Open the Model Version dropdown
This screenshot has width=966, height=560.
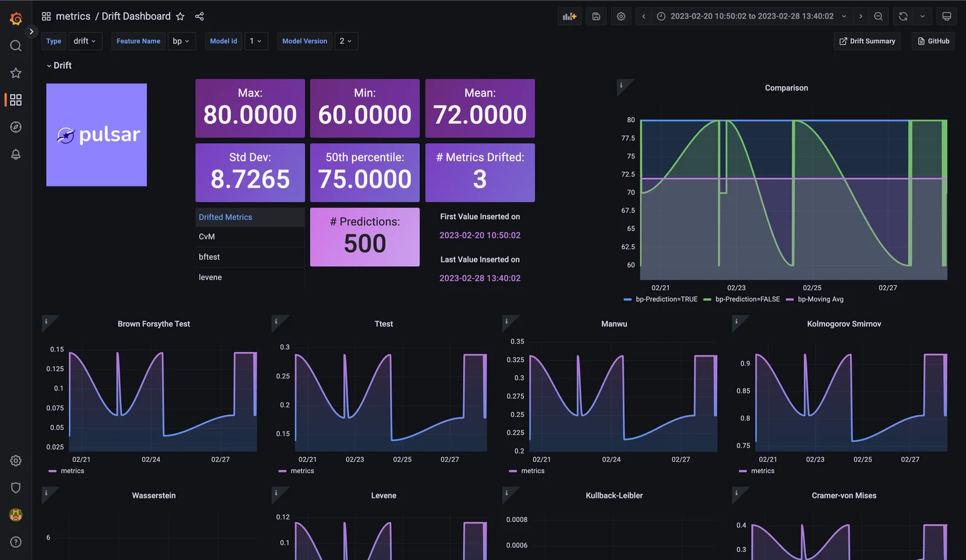(x=345, y=41)
